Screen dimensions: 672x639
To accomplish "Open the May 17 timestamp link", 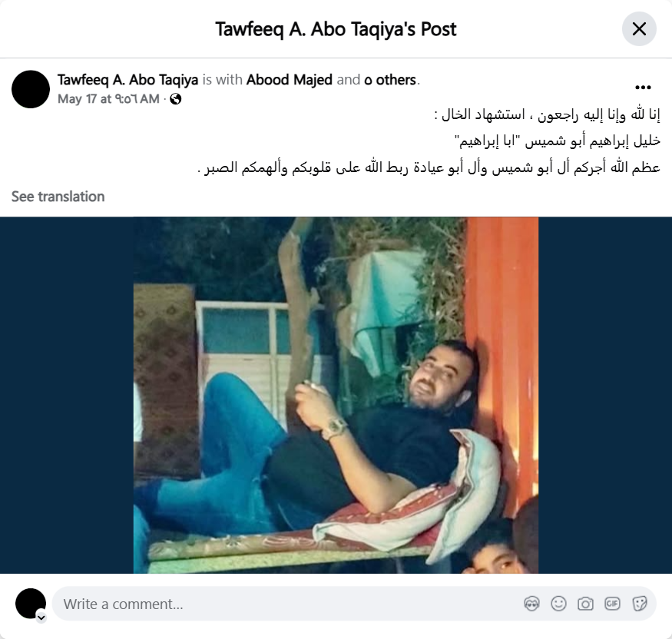I will click(108, 99).
